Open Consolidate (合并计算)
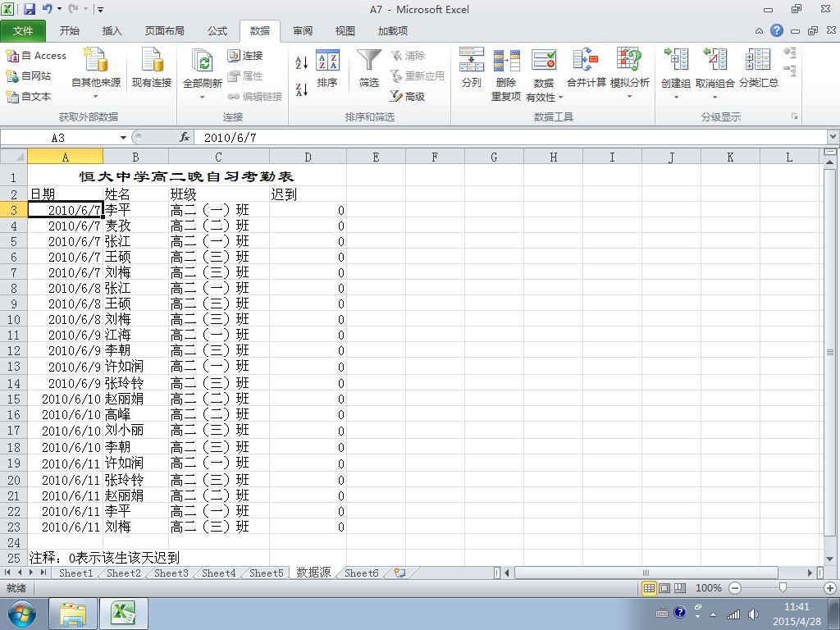 (x=586, y=68)
